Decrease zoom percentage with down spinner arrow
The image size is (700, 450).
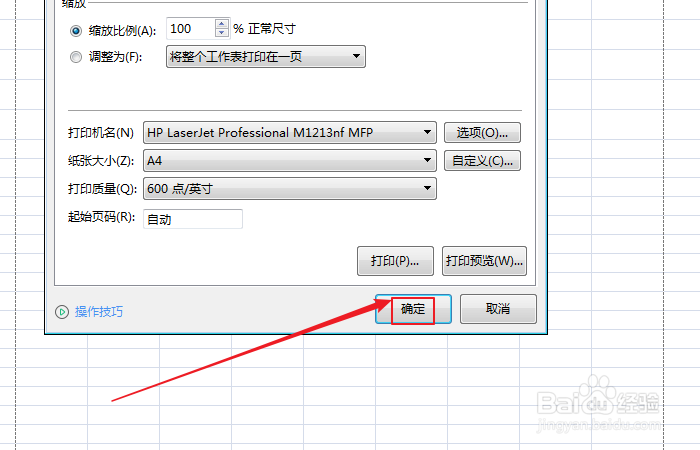(222, 33)
